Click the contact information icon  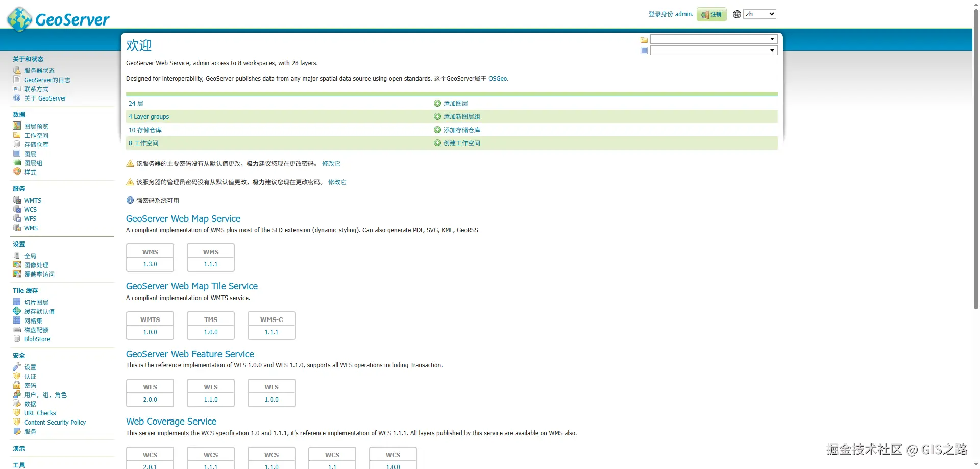17,89
